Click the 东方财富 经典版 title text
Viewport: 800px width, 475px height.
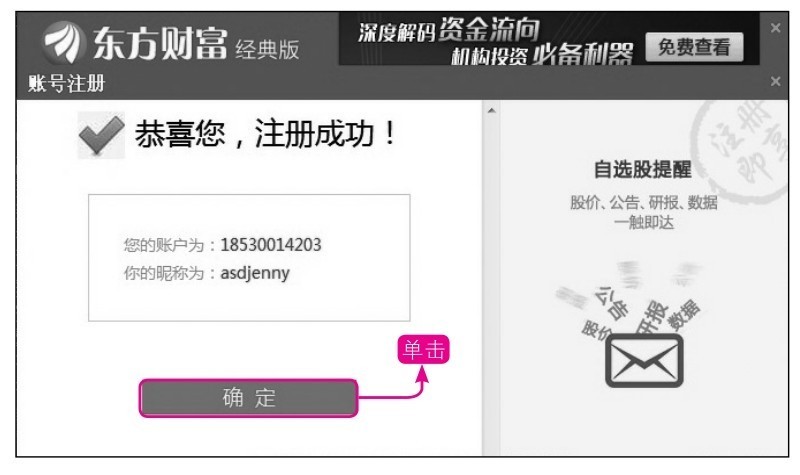click(196, 44)
